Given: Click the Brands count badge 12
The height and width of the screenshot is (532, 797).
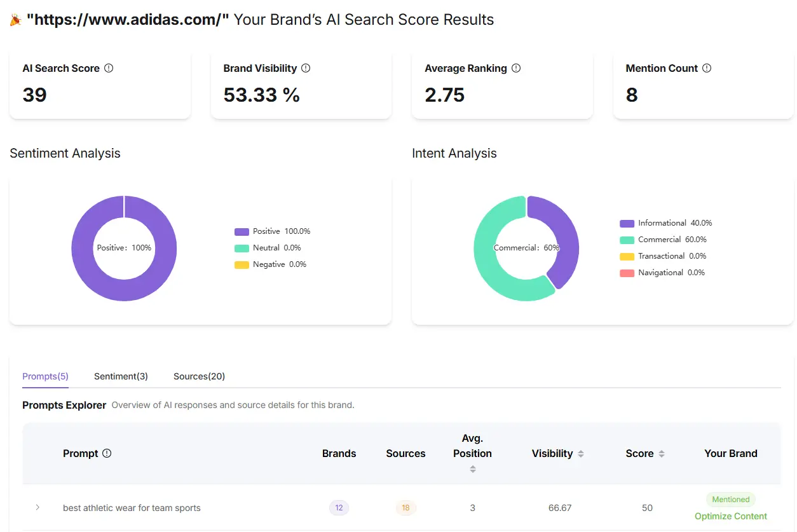Looking at the screenshot, I should pyautogui.click(x=339, y=508).
